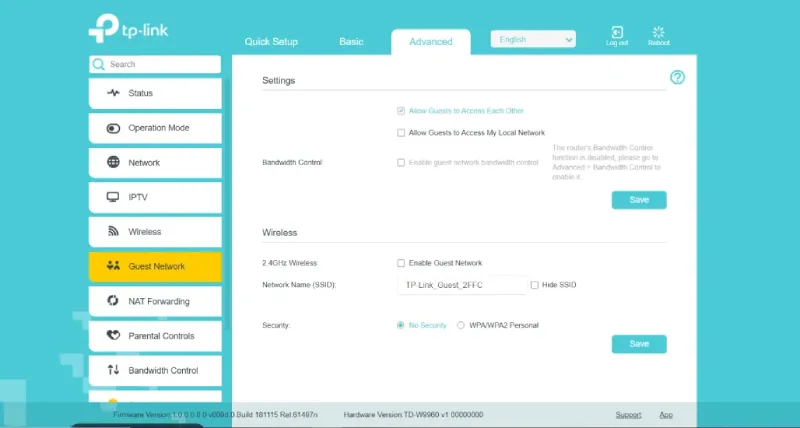
Task: Click Save button under Wireless section
Action: click(x=638, y=344)
